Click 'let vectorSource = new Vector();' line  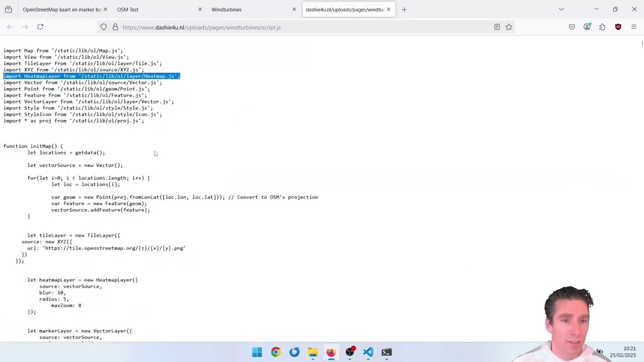click(75, 165)
